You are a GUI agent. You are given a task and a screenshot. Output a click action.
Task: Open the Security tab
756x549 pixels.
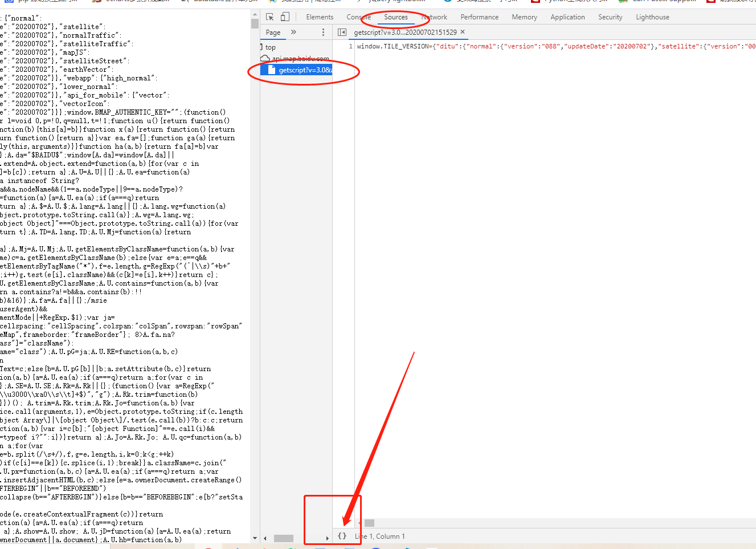click(610, 17)
